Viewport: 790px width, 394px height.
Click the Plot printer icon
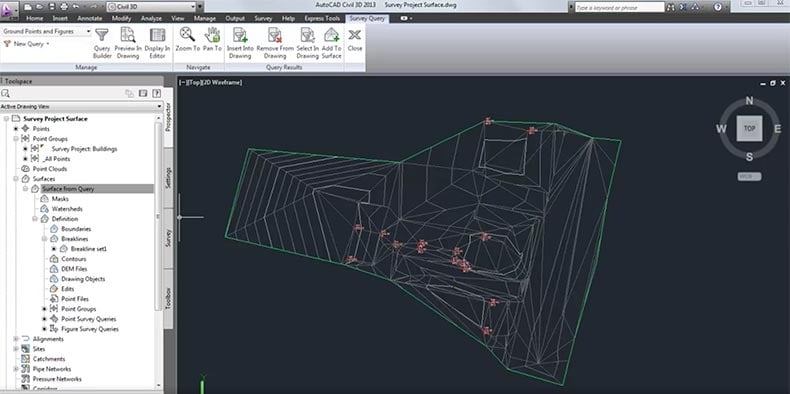click(x=63, y=7)
